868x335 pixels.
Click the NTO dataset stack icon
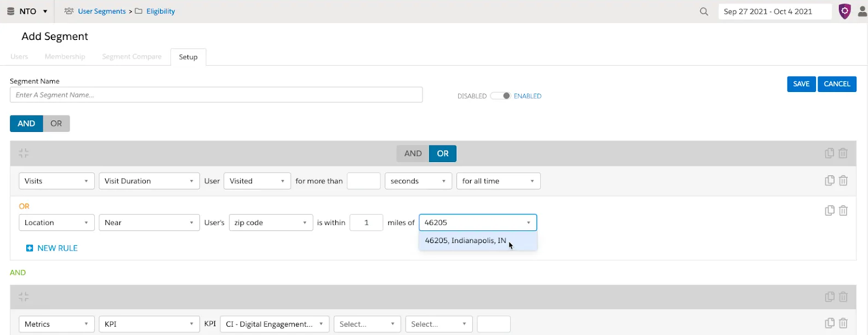click(10, 11)
